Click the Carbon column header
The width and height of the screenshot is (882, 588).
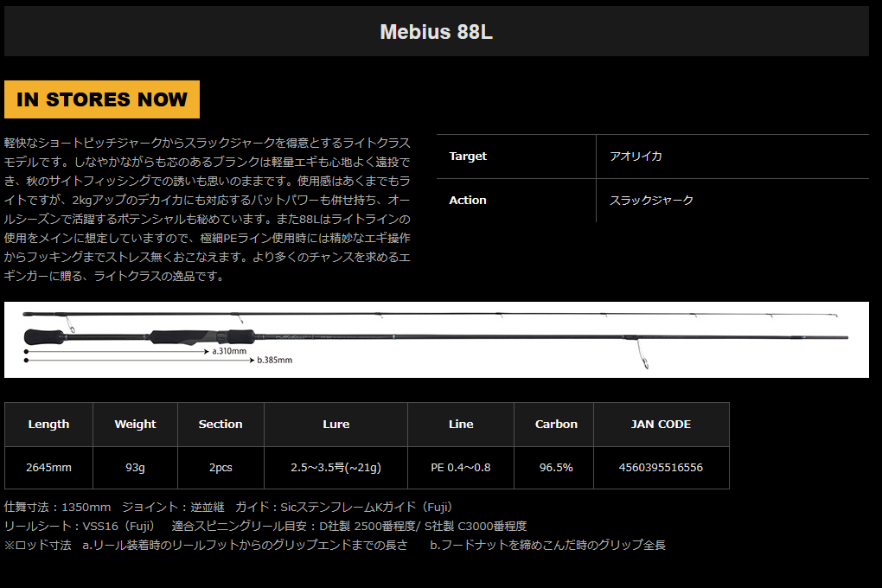pyautogui.click(x=556, y=425)
